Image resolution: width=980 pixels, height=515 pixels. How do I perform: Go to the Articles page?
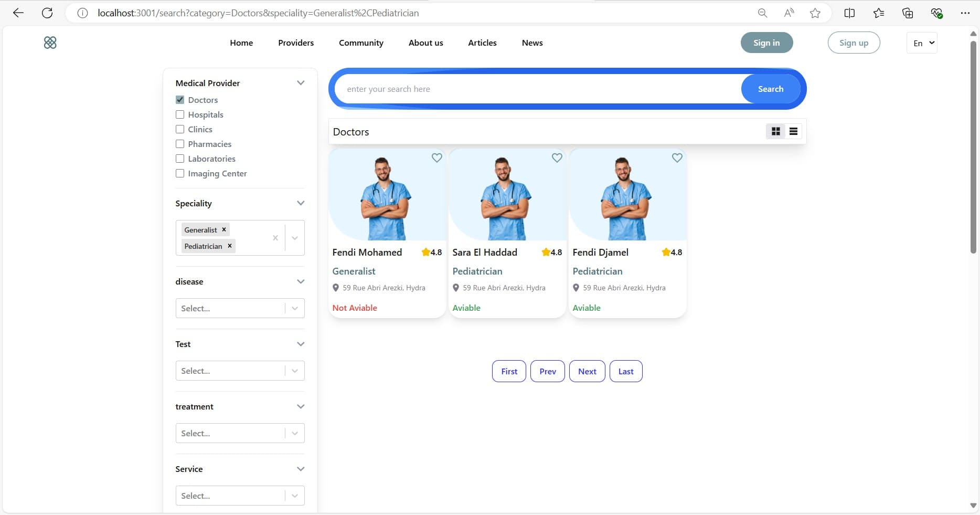pos(482,43)
